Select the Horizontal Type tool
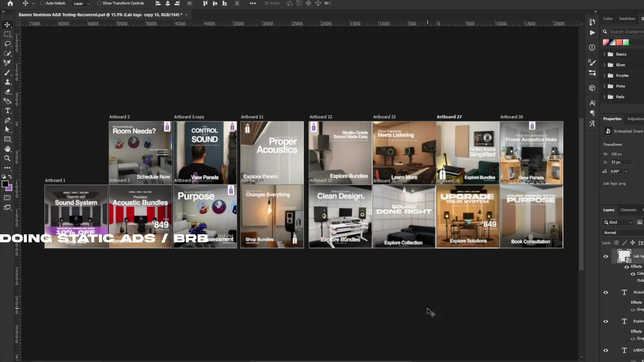Image resolution: width=644 pixels, height=362 pixels. pyautogui.click(x=8, y=111)
